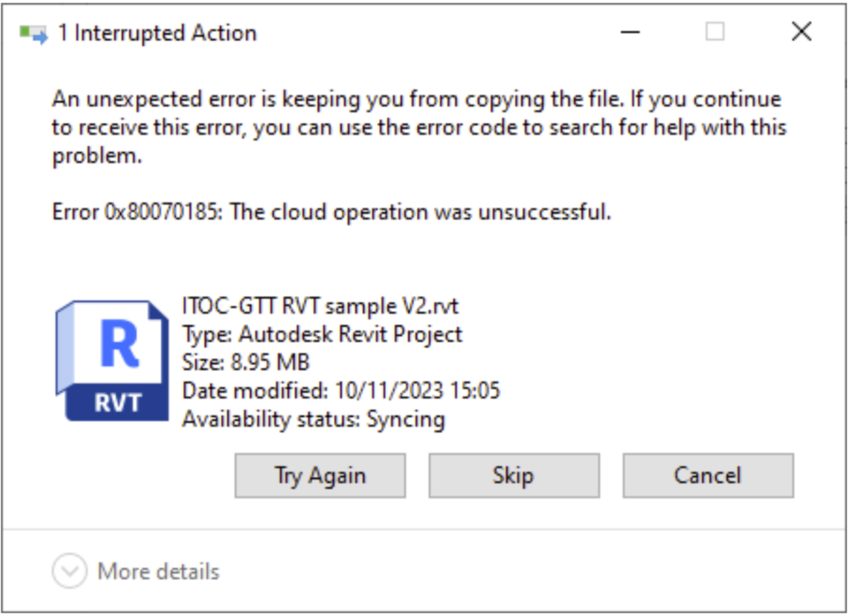The width and height of the screenshot is (851, 616).
Task: Click the Availability status: Syncing line
Action: tap(313, 419)
